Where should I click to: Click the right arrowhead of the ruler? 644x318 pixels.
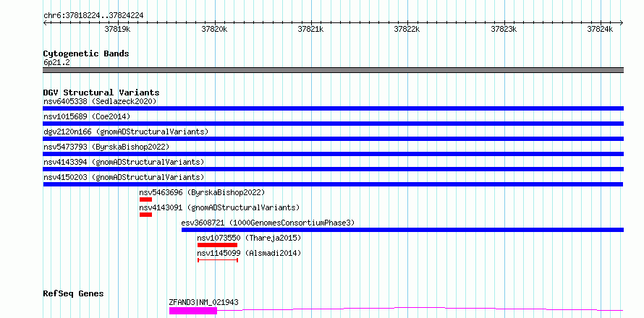point(622,22)
